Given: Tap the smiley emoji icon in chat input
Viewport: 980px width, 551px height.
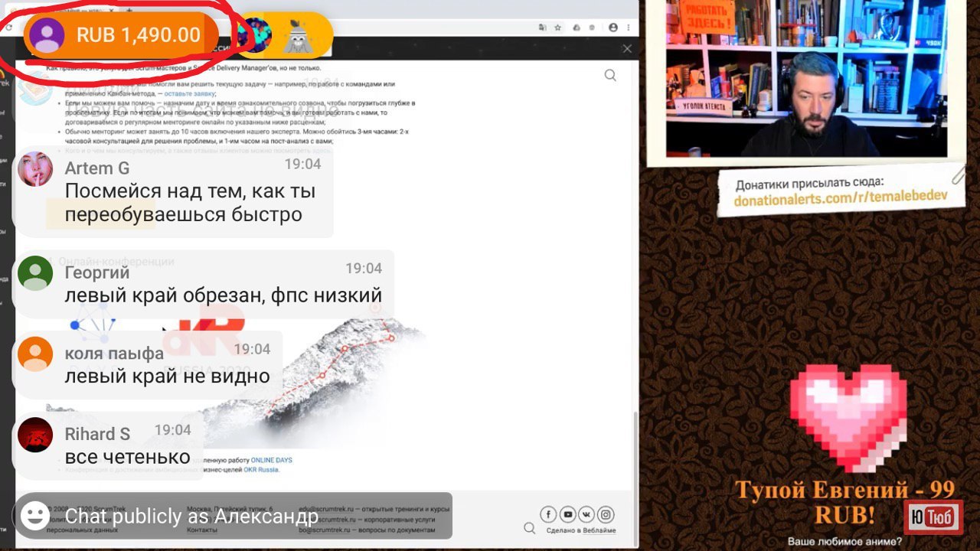Looking at the screenshot, I should 34,515.
